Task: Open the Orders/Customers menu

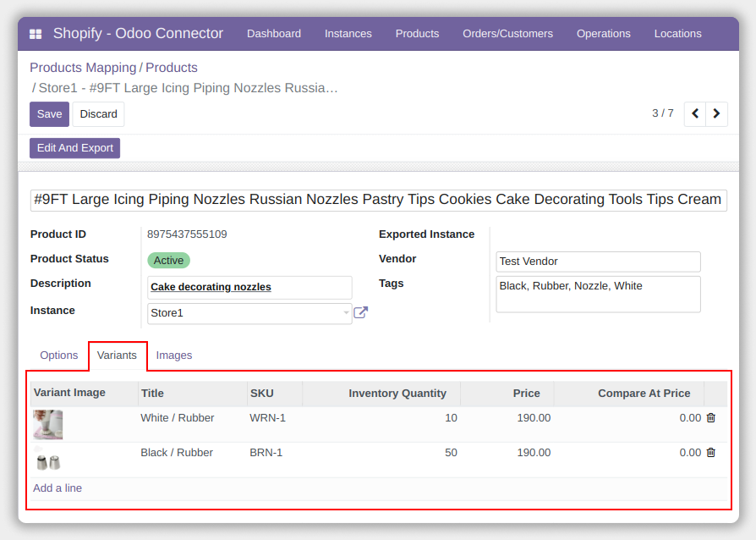Action: coord(507,34)
